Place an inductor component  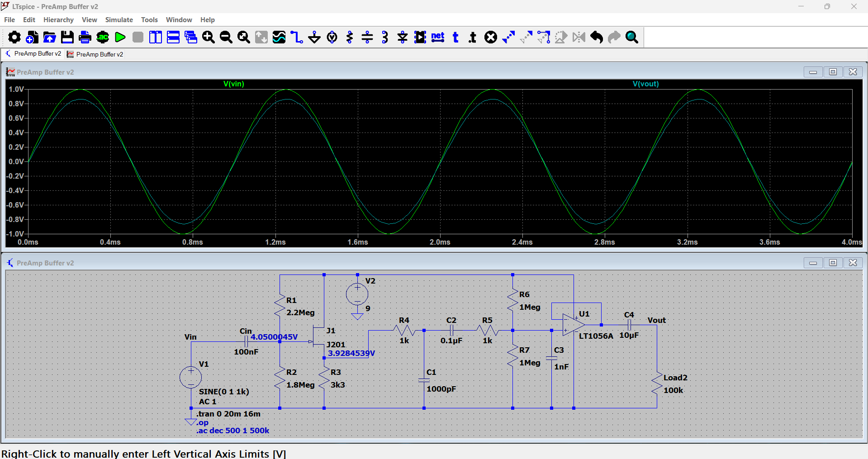click(x=385, y=37)
